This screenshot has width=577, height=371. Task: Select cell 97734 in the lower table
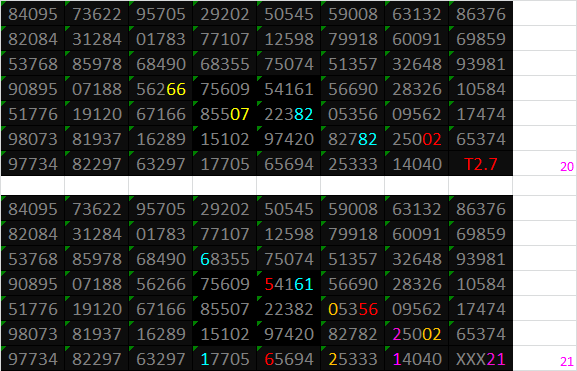pos(32,359)
